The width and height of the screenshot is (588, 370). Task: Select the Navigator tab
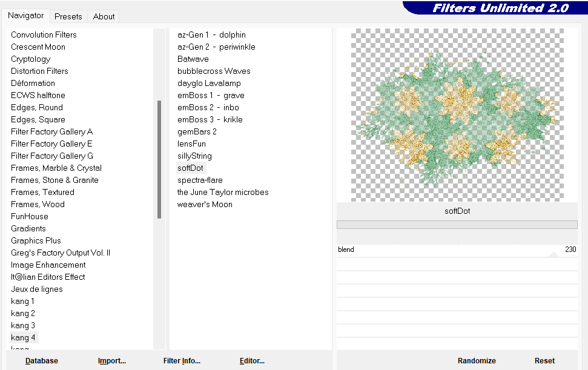(25, 16)
